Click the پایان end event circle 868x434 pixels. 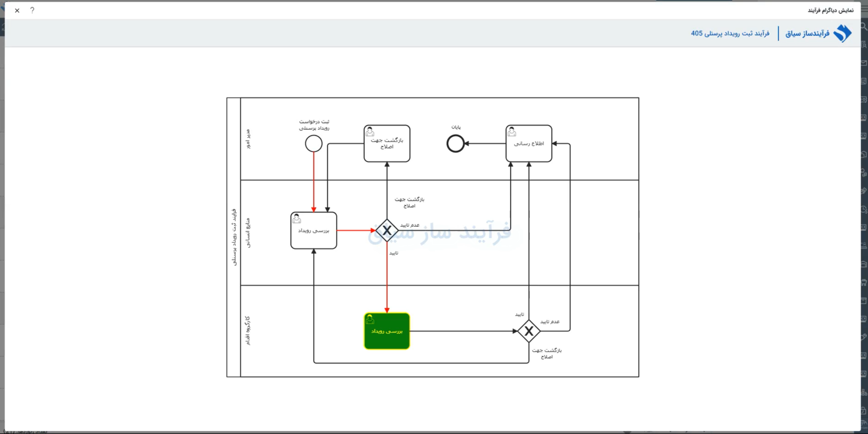pyautogui.click(x=455, y=144)
